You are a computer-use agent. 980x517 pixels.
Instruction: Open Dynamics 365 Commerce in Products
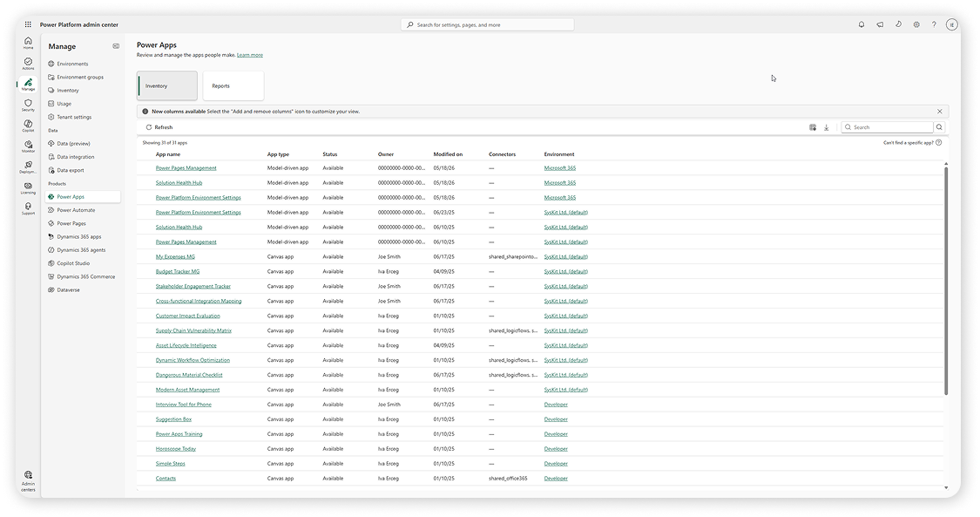coord(83,276)
